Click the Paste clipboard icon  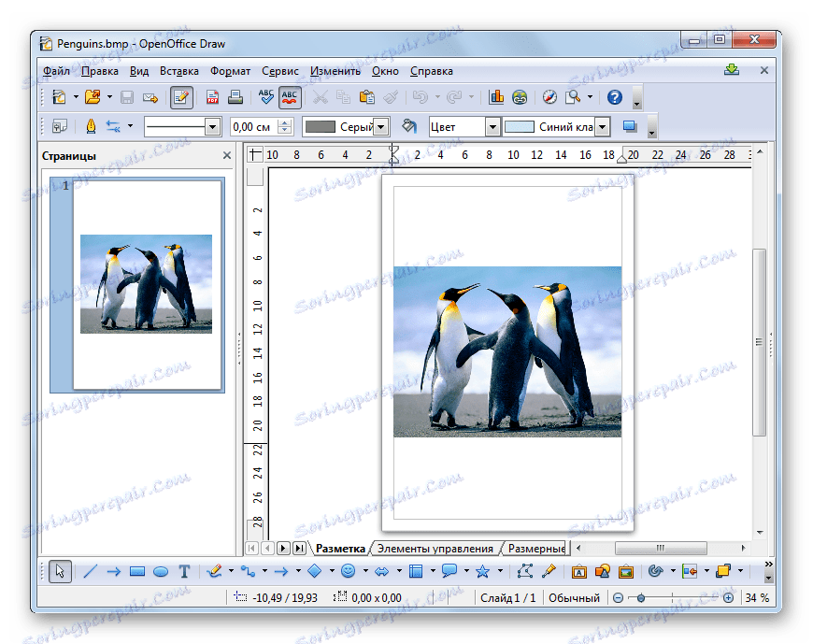coord(367,97)
